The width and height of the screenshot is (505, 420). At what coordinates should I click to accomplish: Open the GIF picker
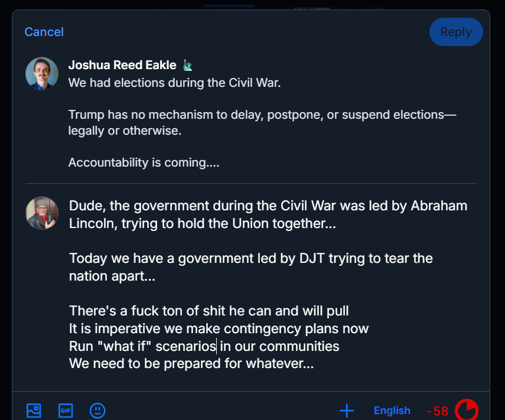[x=66, y=411]
